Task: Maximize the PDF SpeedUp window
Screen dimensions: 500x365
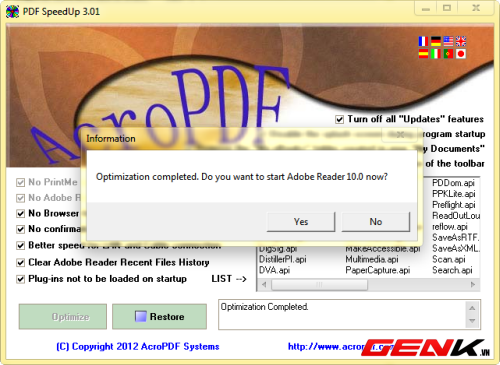Action: pos(447,8)
